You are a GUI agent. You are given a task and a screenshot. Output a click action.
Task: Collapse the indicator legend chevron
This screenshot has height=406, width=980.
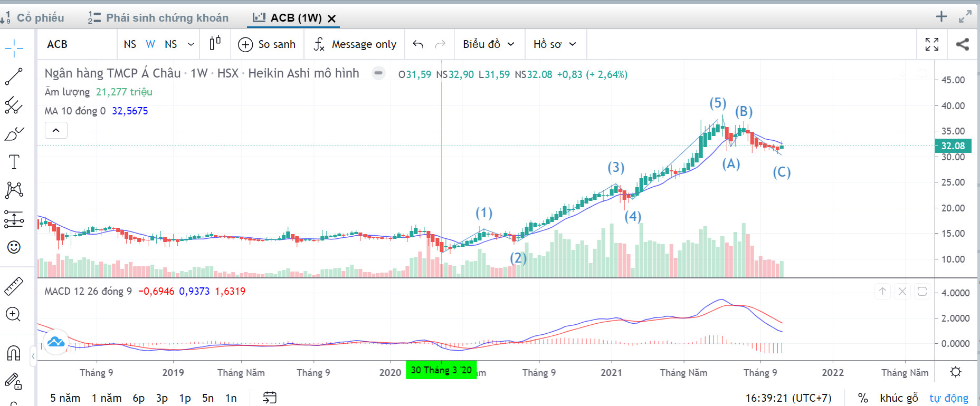pos(56,130)
